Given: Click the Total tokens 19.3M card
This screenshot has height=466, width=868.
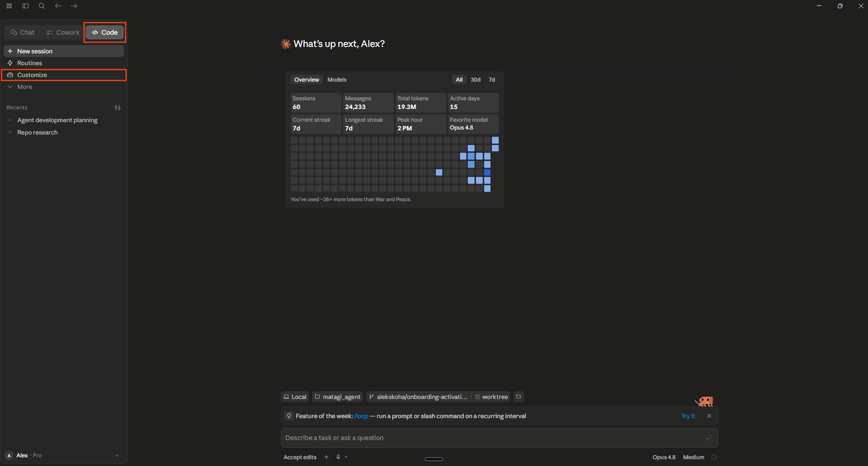Looking at the screenshot, I should (421, 103).
